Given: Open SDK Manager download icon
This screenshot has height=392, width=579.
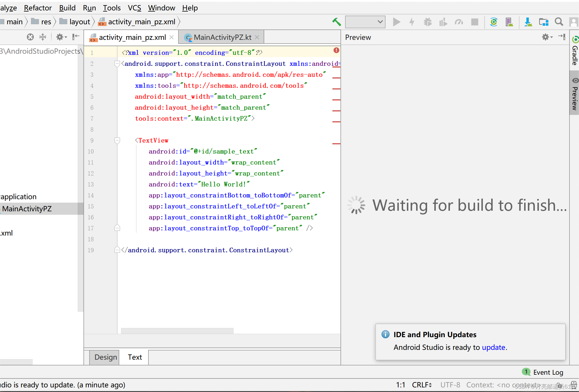Looking at the screenshot, I should (x=528, y=22).
